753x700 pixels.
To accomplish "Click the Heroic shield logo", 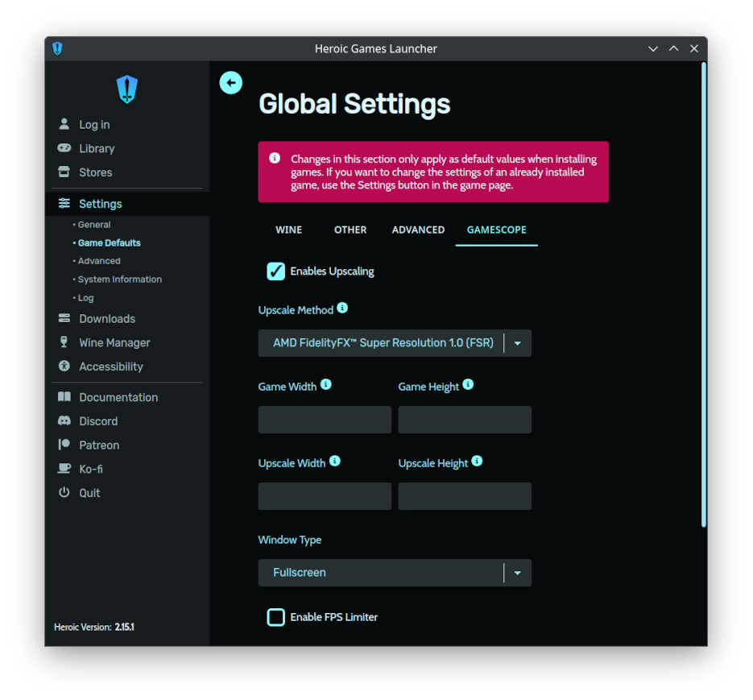I will (126, 89).
